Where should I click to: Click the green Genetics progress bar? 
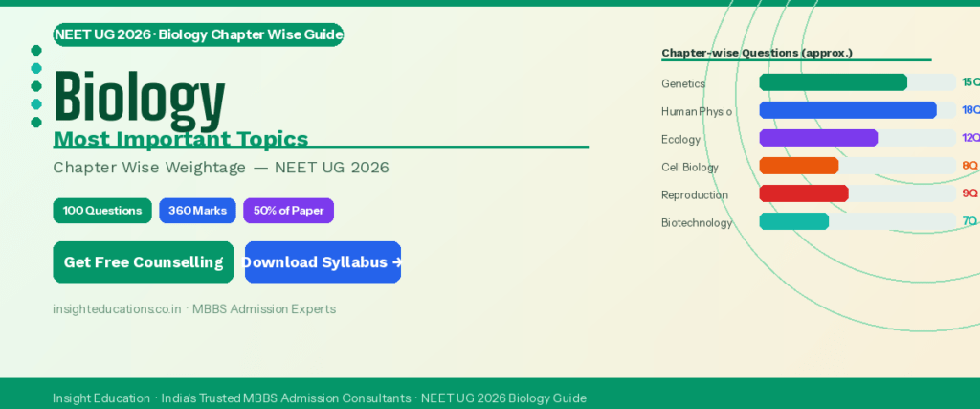(833, 83)
